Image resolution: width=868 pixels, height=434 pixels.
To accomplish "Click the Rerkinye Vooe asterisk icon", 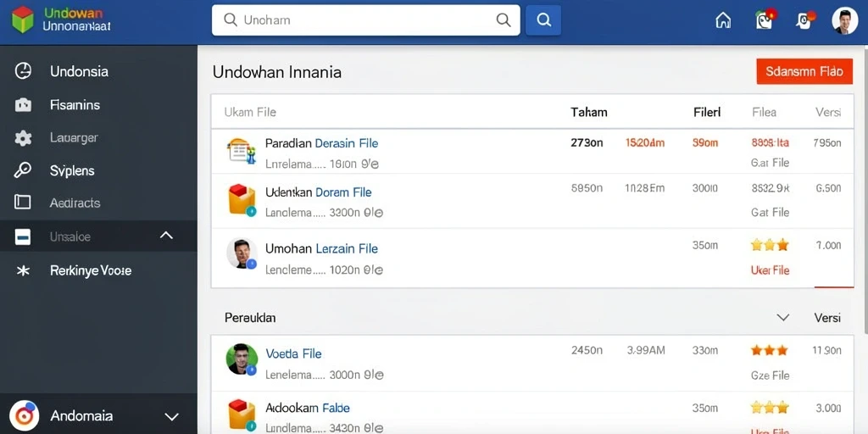I will pos(23,270).
